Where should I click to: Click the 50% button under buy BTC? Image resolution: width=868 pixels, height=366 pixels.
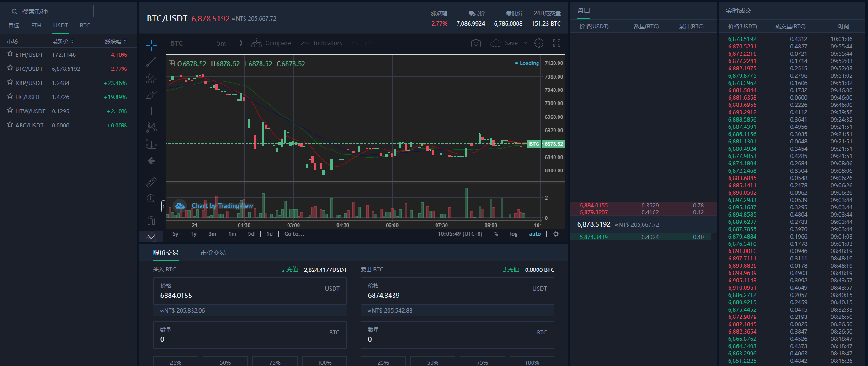click(x=225, y=362)
